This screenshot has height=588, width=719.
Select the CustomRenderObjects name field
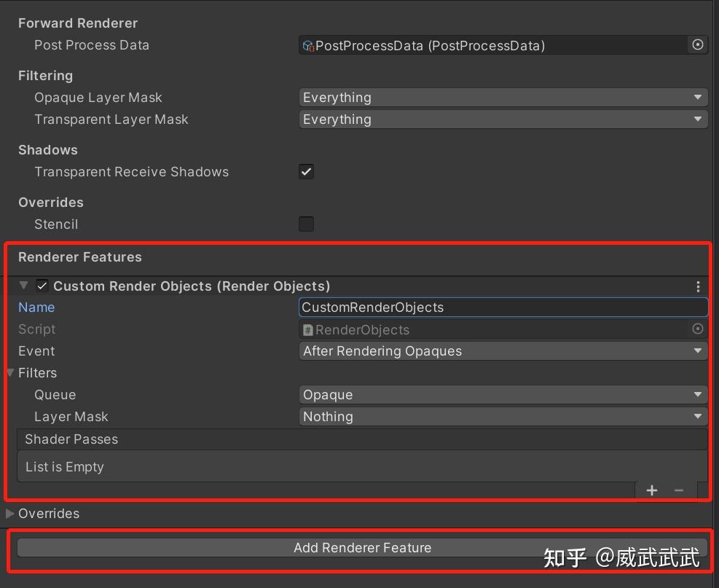click(503, 307)
